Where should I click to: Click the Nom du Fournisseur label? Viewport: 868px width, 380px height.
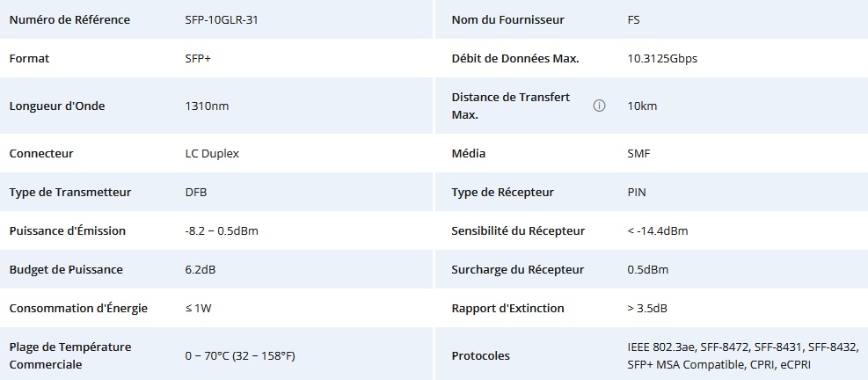pos(507,19)
